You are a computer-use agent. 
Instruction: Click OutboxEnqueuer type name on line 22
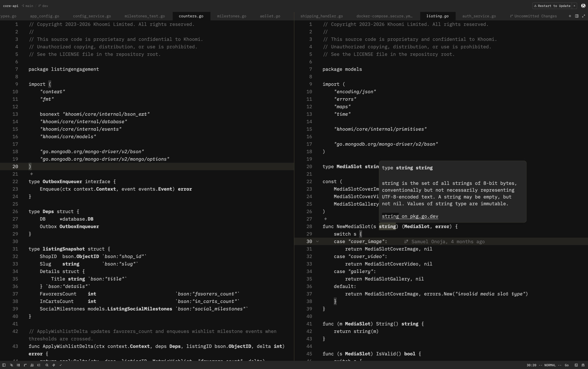click(x=62, y=181)
